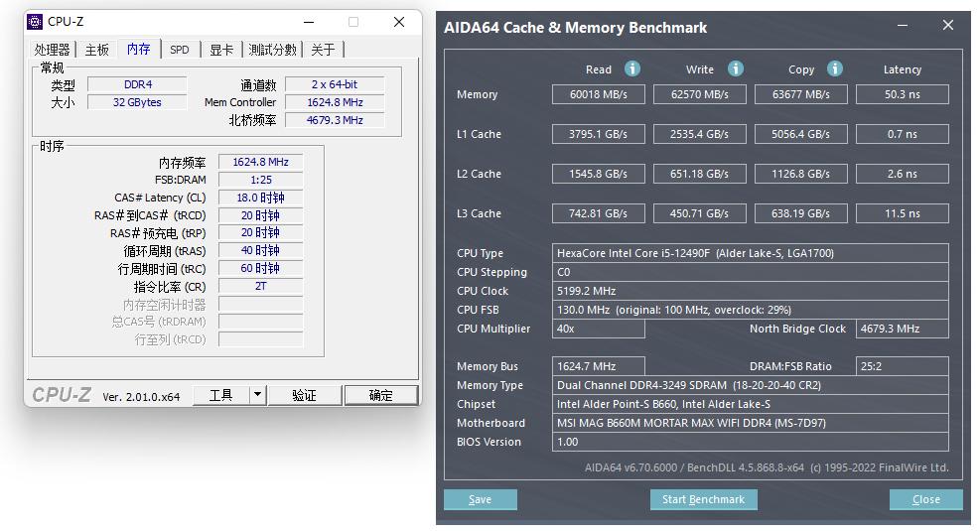
Task: Click the Memory Latency value 50.3 ns
Action: 903,94
